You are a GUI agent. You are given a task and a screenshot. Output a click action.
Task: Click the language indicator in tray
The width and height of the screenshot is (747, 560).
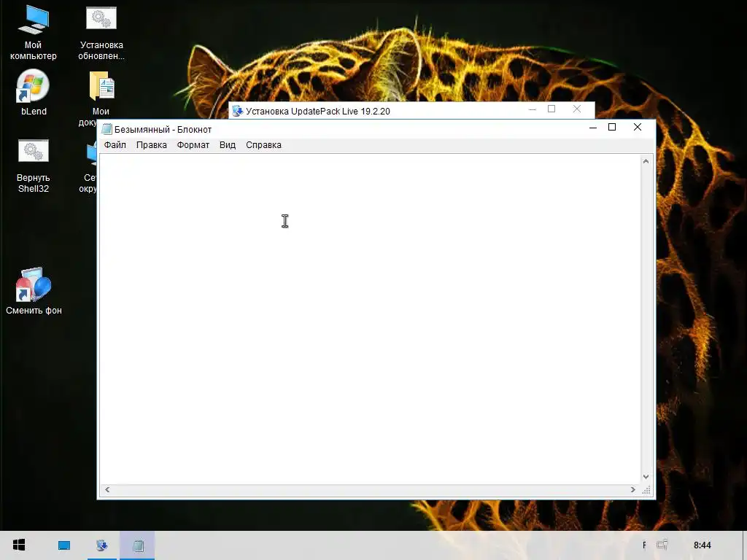644,545
